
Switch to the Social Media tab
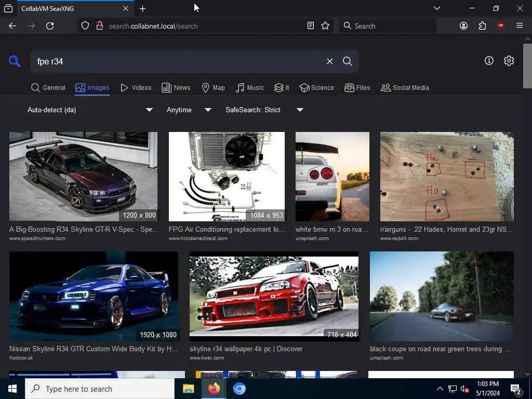[405, 87]
